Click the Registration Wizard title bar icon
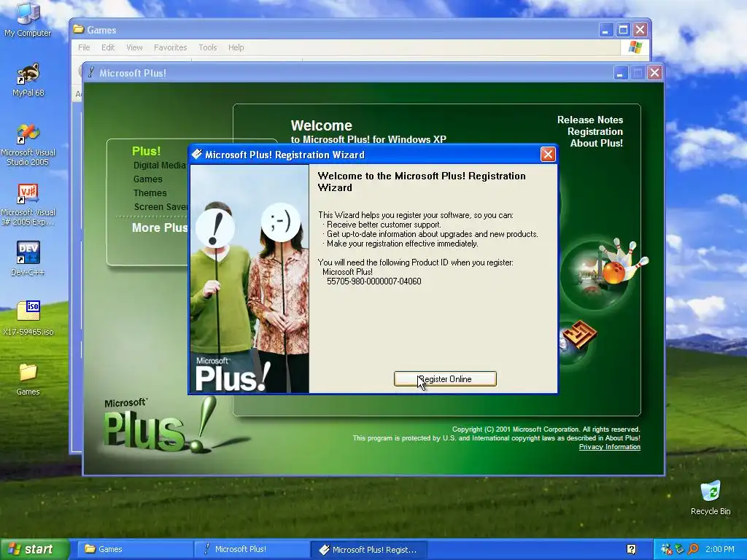Image resolution: width=747 pixels, height=560 pixels. click(196, 154)
